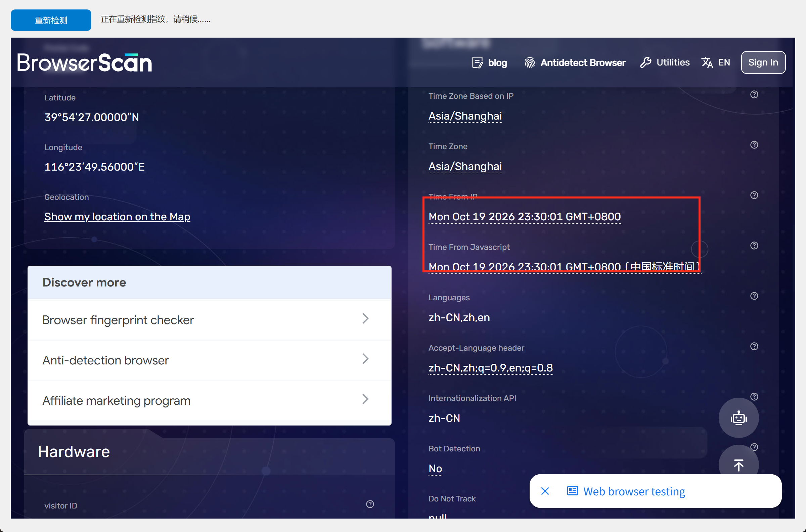Click help icon for Time From IP
This screenshot has height=532, width=806.
click(x=754, y=195)
